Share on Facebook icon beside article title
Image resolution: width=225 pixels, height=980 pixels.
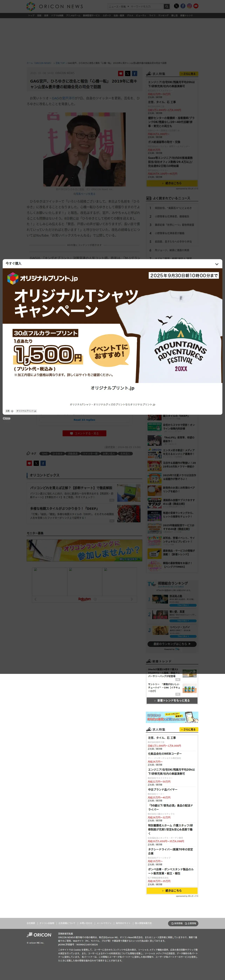click(x=134, y=73)
